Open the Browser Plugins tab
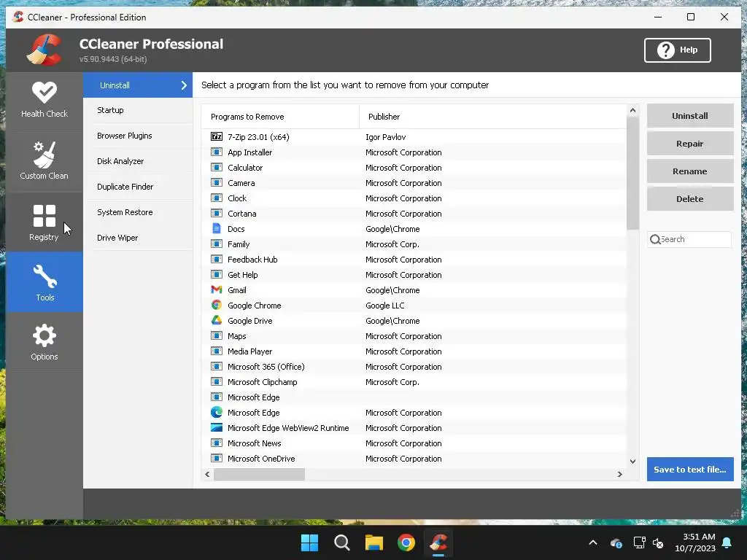The width and height of the screenshot is (747, 560). tap(138, 136)
